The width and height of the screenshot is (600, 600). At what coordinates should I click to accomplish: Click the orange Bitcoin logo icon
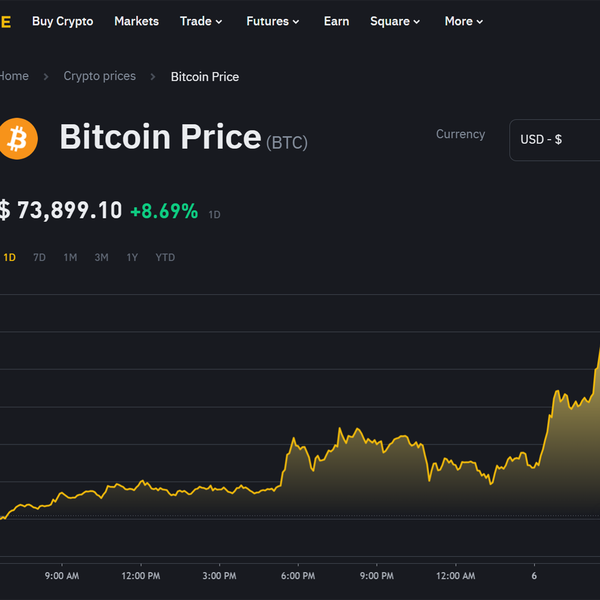click(x=18, y=138)
